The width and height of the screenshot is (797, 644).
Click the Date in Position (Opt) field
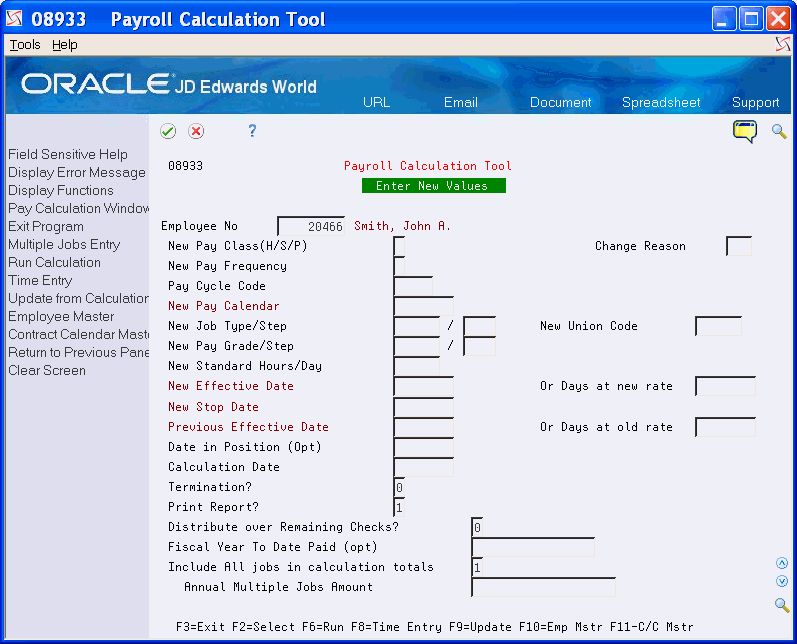click(423, 447)
